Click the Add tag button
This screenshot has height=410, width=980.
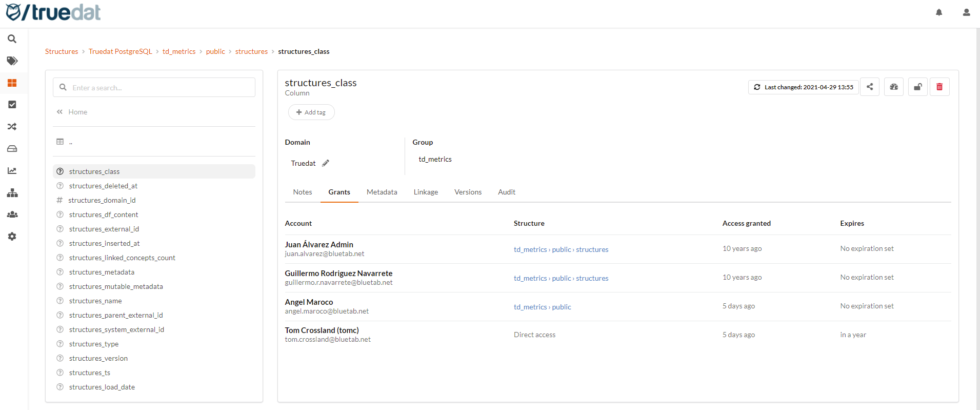click(x=311, y=112)
